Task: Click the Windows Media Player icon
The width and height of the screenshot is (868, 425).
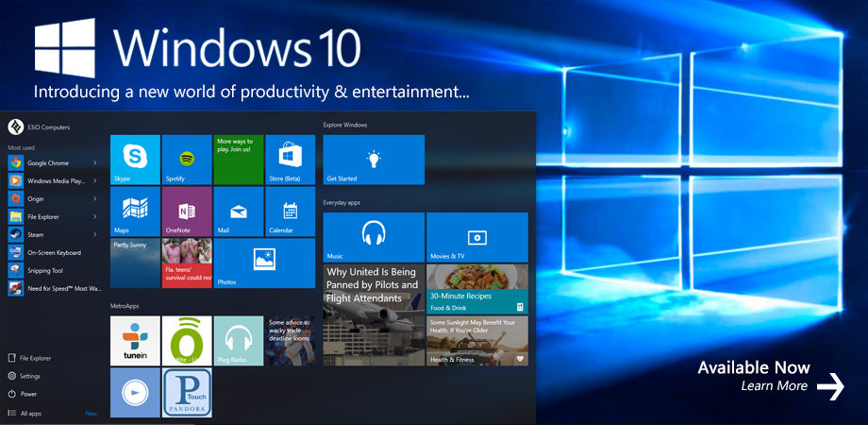Action: (x=15, y=180)
